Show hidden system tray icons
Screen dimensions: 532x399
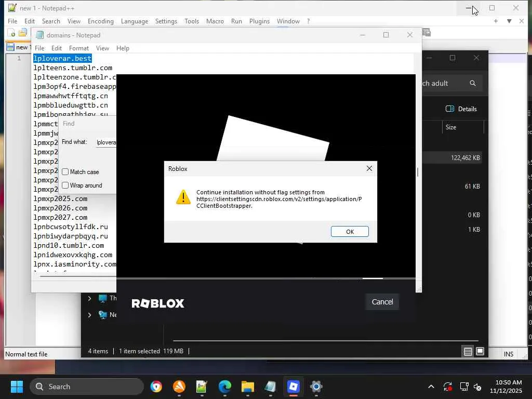click(431, 387)
